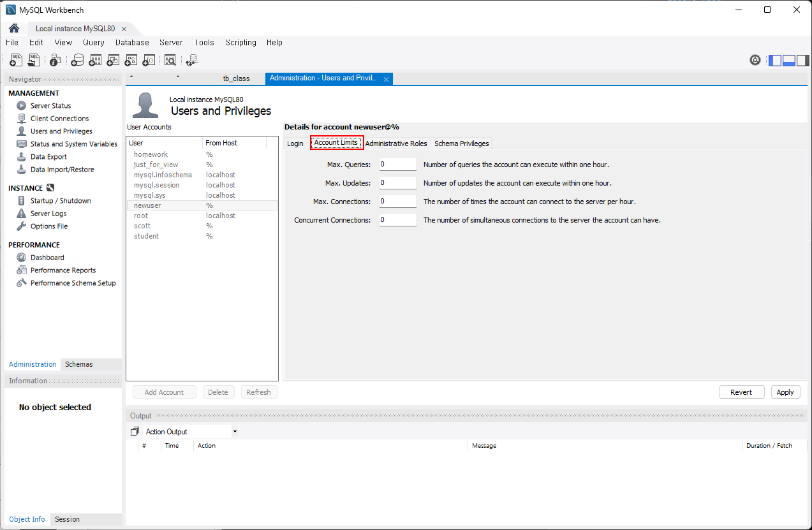Open the Scripting menu
Viewport: 812px width, 530px height.
[240, 43]
